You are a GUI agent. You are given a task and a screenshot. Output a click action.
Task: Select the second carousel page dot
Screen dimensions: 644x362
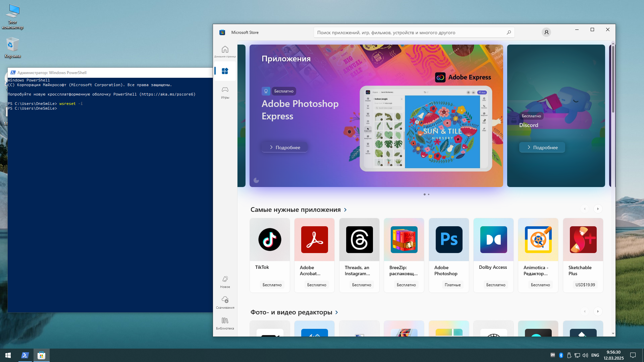(429, 194)
